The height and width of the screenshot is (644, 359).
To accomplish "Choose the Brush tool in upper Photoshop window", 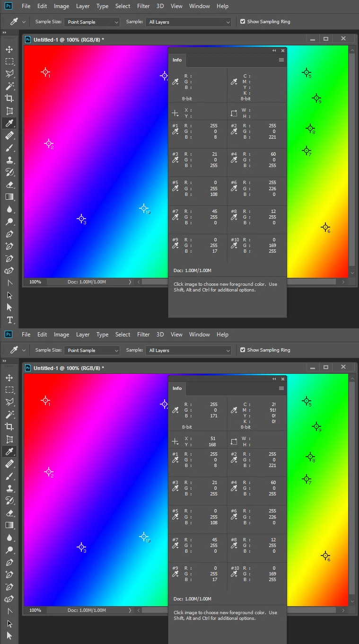I will 9,148.
